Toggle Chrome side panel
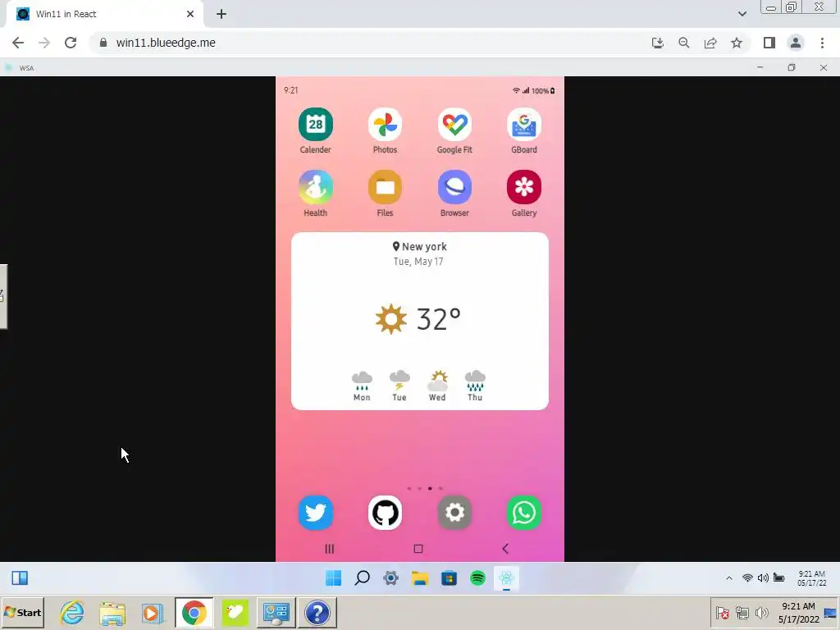 point(769,43)
